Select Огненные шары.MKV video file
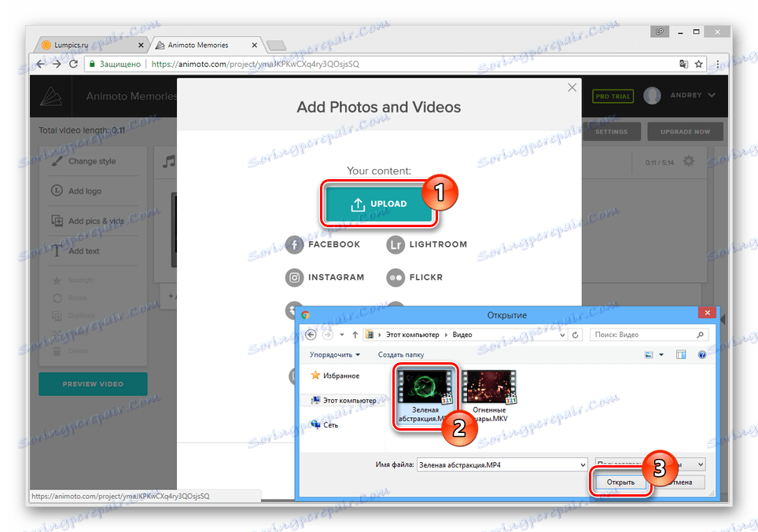This screenshot has width=758, height=532. [x=489, y=396]
